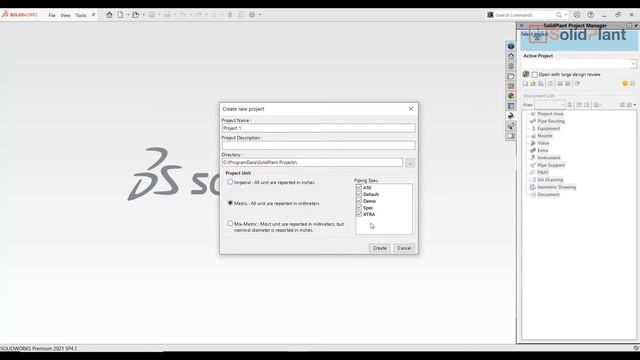The width and height of the screenshot is (640, 360).
Task: Open the rightmost dropdown arrow in the Document List toolbar
Action: click(x=635, y=105)
